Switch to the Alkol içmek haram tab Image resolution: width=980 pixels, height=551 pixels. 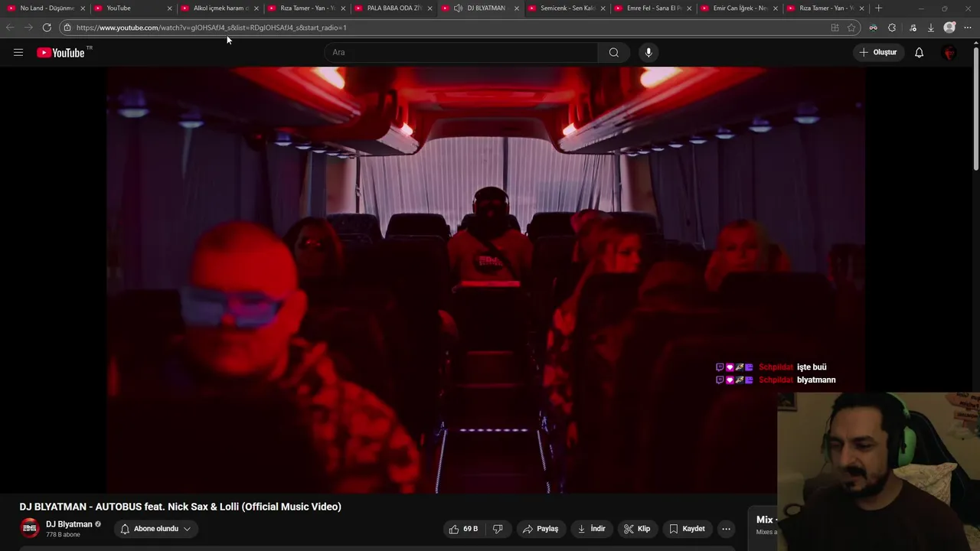[219, 8]
